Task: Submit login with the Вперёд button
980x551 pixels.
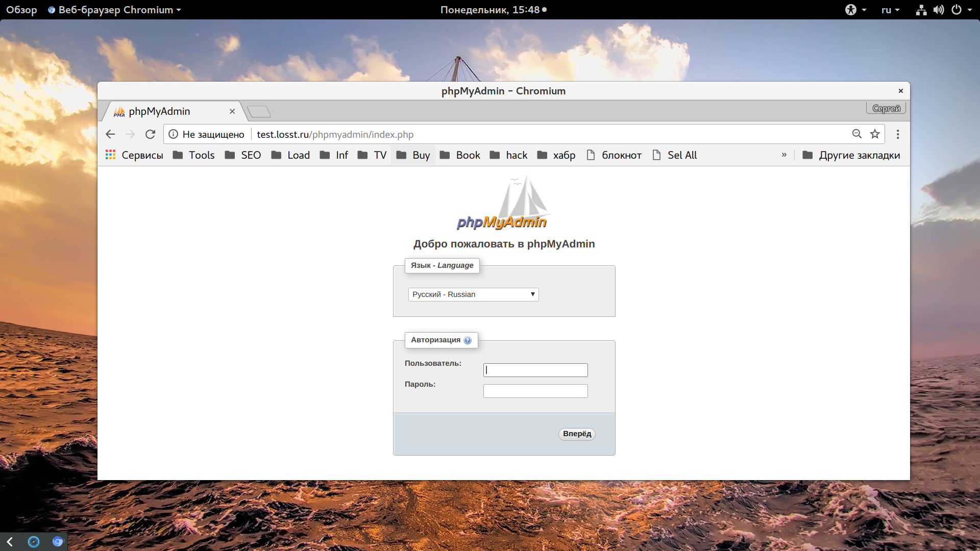Action: coord(577,434)
